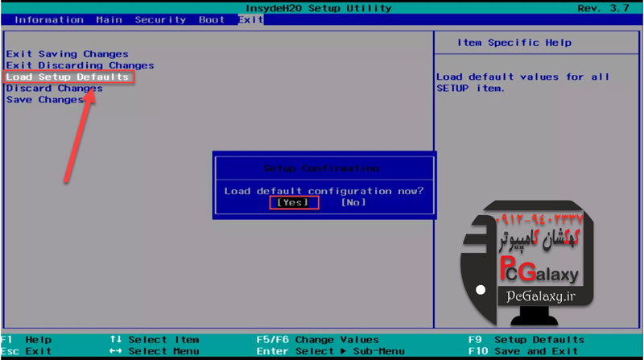This screenshot has height=360, width=644.
Task: Choose Exit Saving Changes option
Action: click(x=67, y=54)
